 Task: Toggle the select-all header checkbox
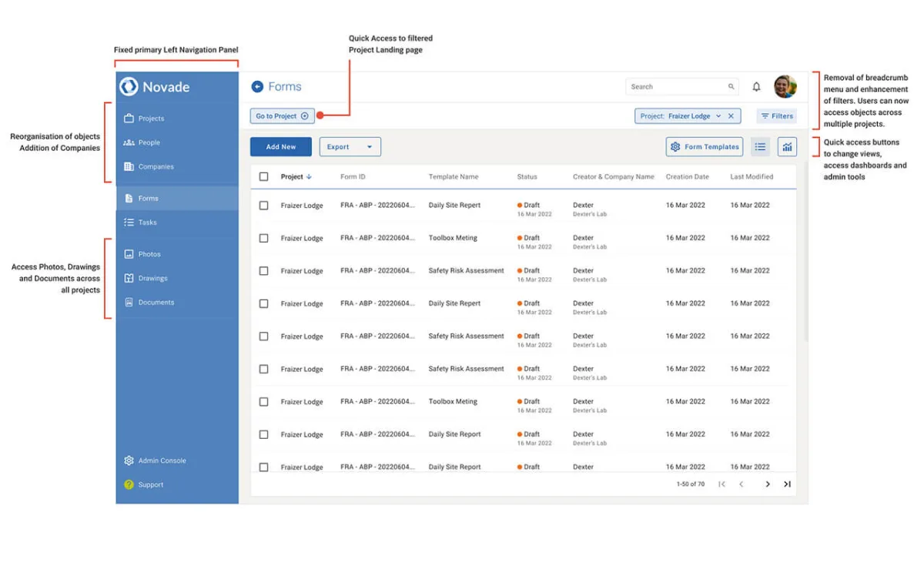click(x=264, y=177)
